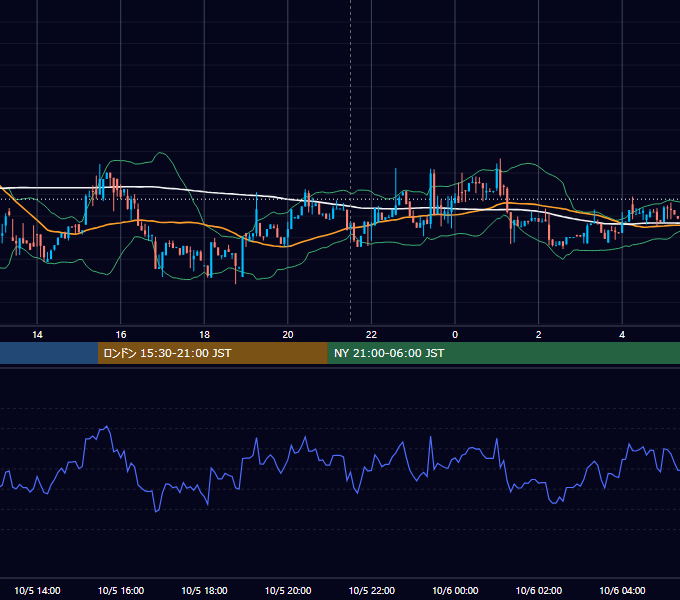
Task: Click the hour label 18 on the price chart axis
Action: coord(204,335)
